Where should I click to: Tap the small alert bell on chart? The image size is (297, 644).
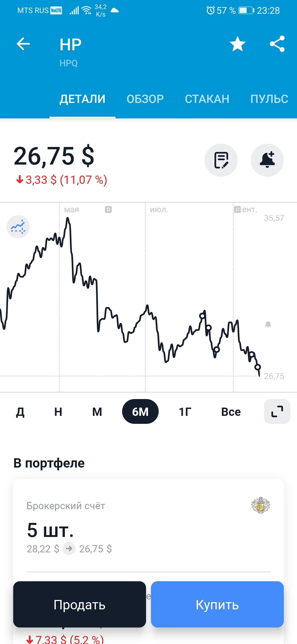pyautogui.click(x=268, y=324)
